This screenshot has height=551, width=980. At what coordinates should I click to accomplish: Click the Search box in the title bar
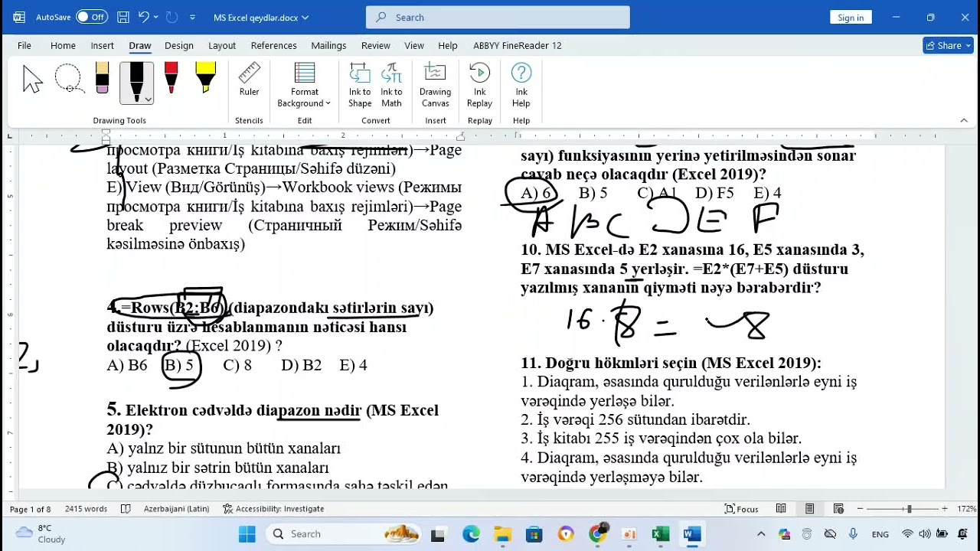coord(498,17)
